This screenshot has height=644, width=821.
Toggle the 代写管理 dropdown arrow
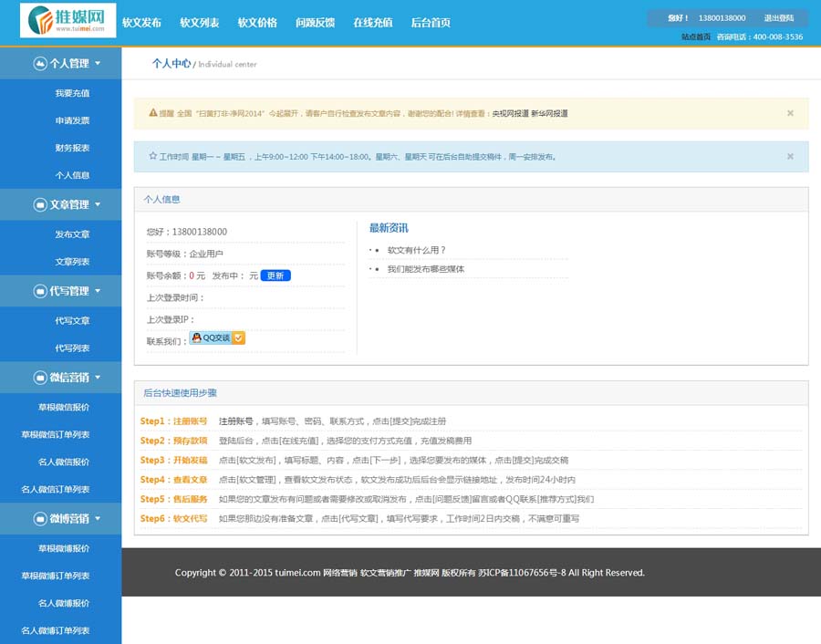[98, 291]
